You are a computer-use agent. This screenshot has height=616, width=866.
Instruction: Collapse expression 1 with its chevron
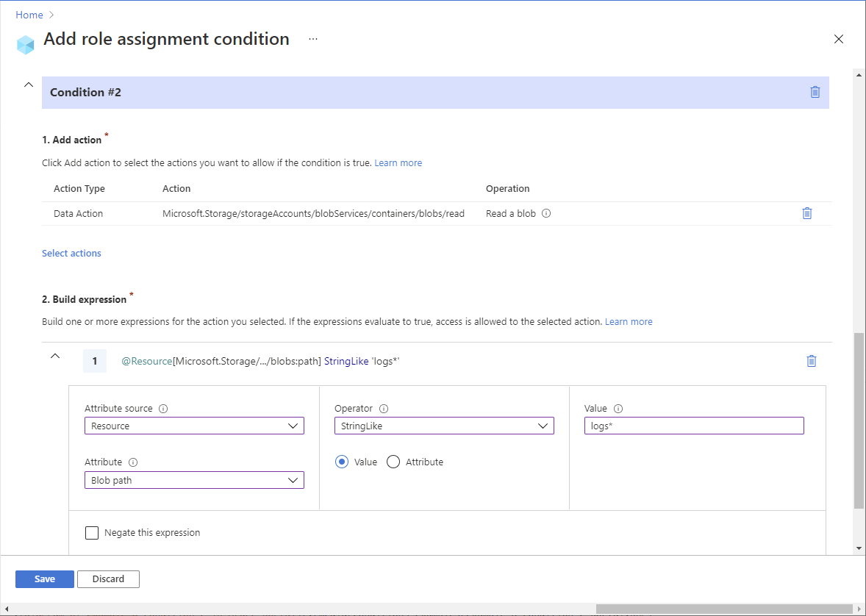[x=55, y=355]
